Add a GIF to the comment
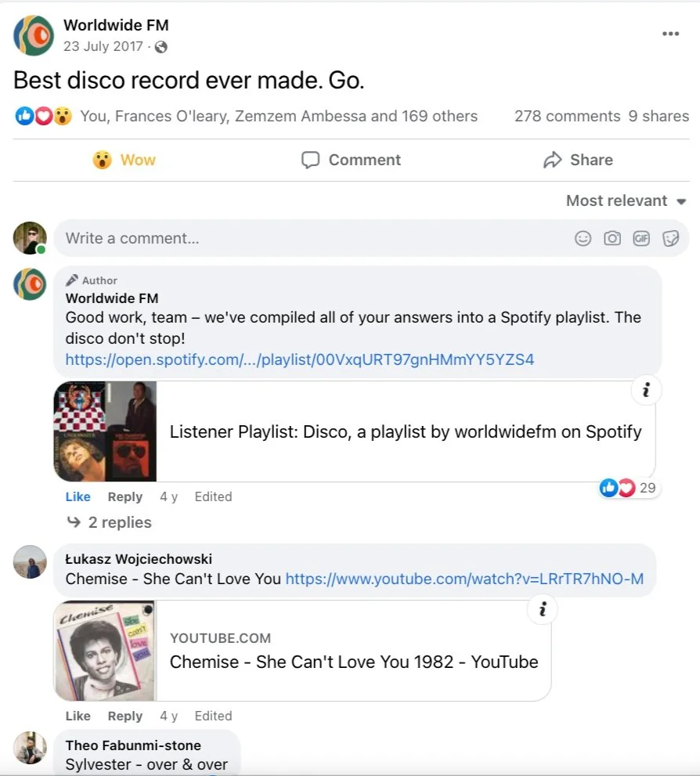Viewport: 700px width, 776px height. point(641,239)
